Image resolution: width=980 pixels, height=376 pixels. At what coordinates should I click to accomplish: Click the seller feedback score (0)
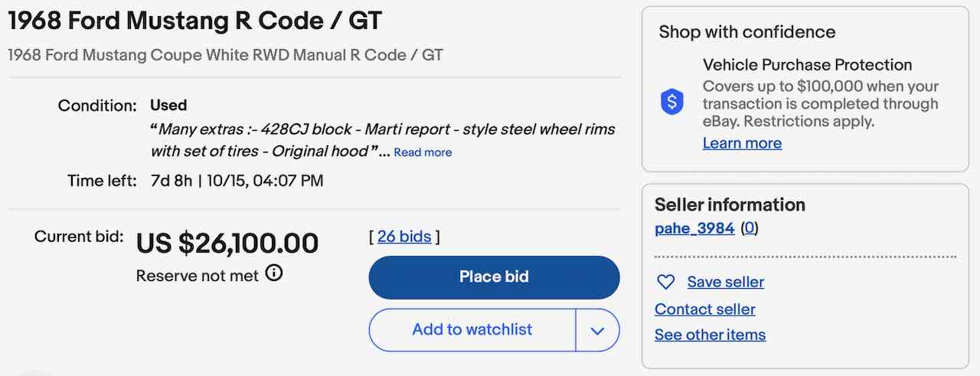pyautogui.click(x=750, y=228)
